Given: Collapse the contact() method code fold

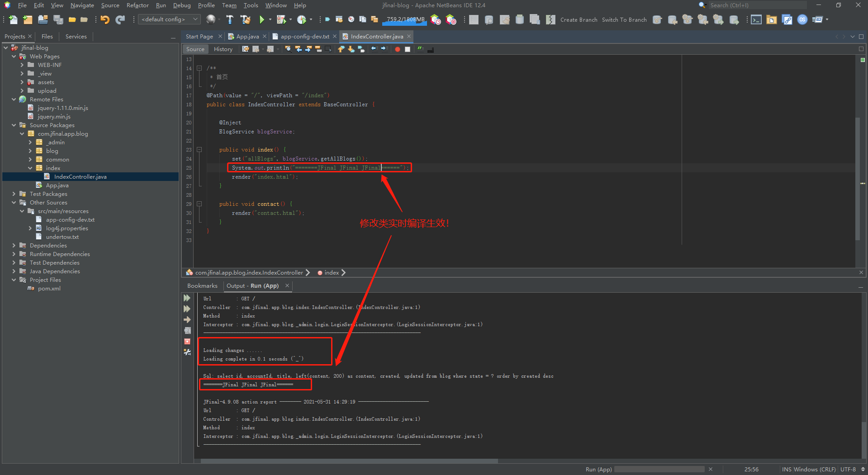Looking at the screenshot, I should [199, 204].
